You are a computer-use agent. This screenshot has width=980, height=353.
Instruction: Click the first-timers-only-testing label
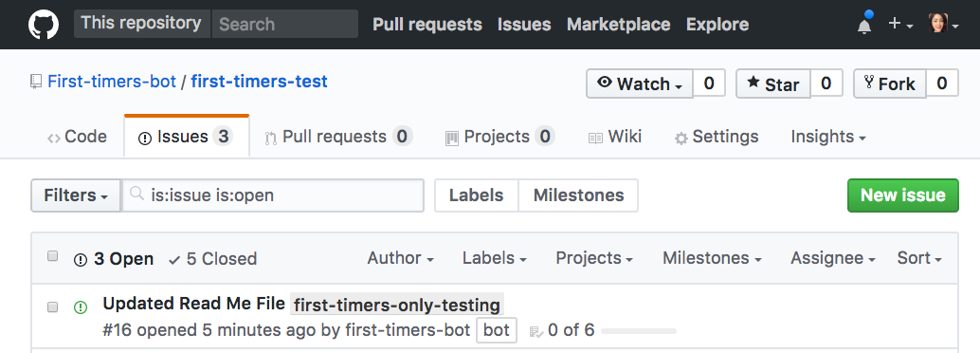point(397,306)
